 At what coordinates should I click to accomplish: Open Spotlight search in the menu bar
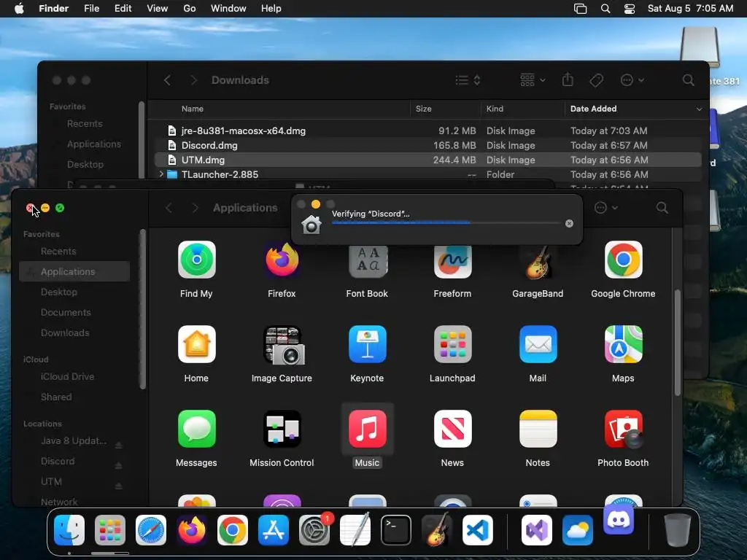click(605, 9)
